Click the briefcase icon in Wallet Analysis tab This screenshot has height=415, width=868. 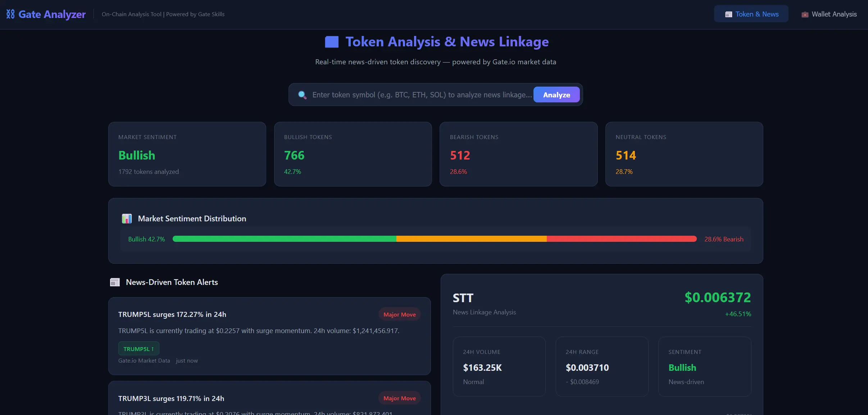coord(805,14)
